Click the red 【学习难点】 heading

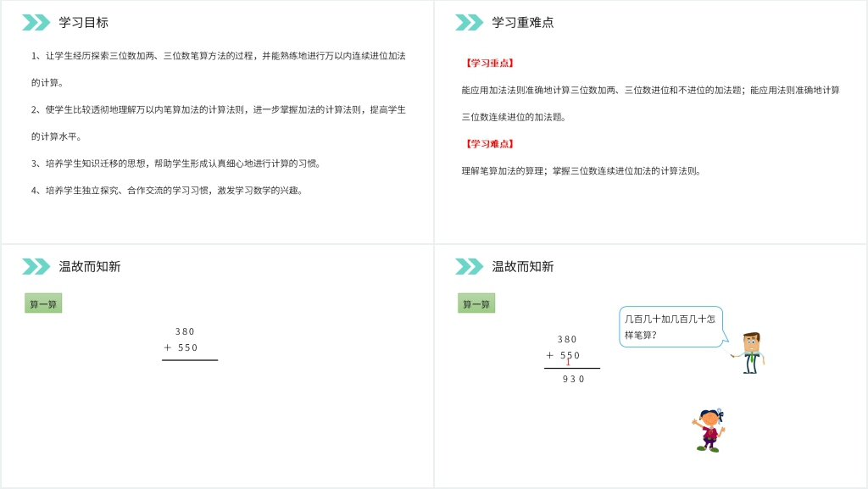488,144
